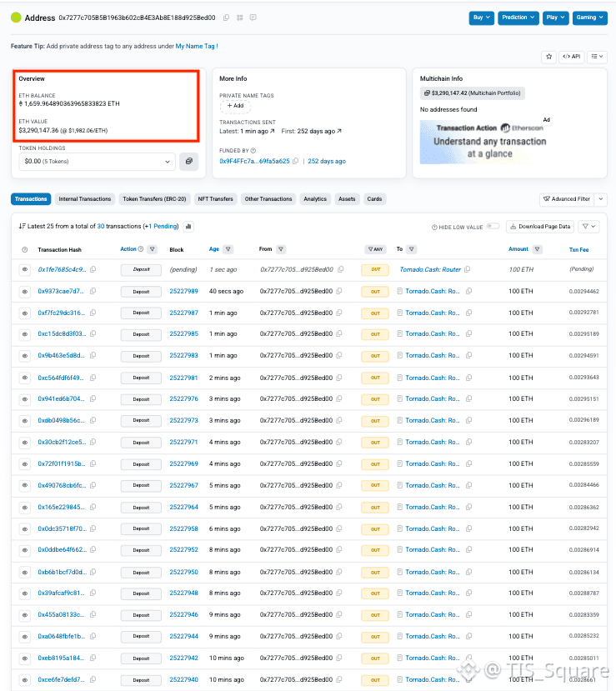The width and height of the screenshot is (616, 691).
Task: Copy transaction hash 0x39afcaf9c81
Action: [x=93, y=593]
